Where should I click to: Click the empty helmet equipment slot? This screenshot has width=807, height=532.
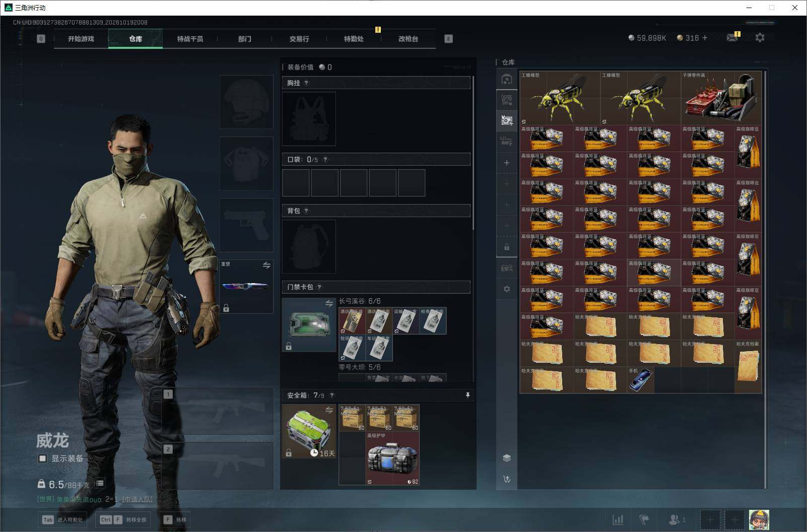[x=246, y=102]
